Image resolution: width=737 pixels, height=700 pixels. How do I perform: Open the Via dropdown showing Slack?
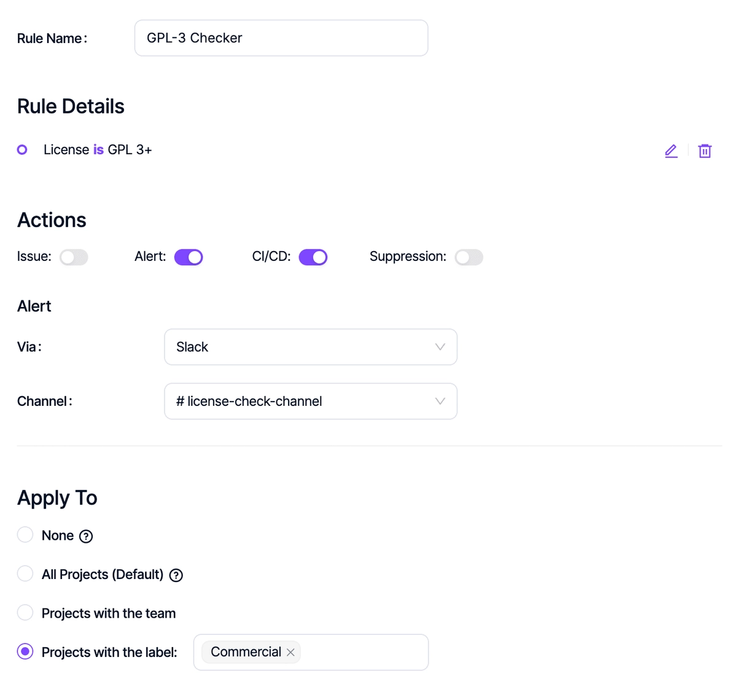pyautogui.click(x=311, y=347)
